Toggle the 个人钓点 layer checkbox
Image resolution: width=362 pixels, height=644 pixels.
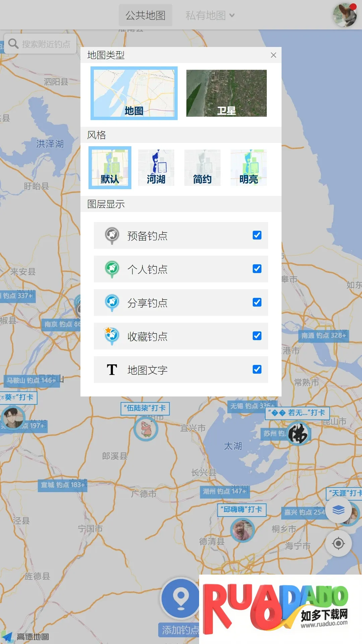(x=257, y=269)
